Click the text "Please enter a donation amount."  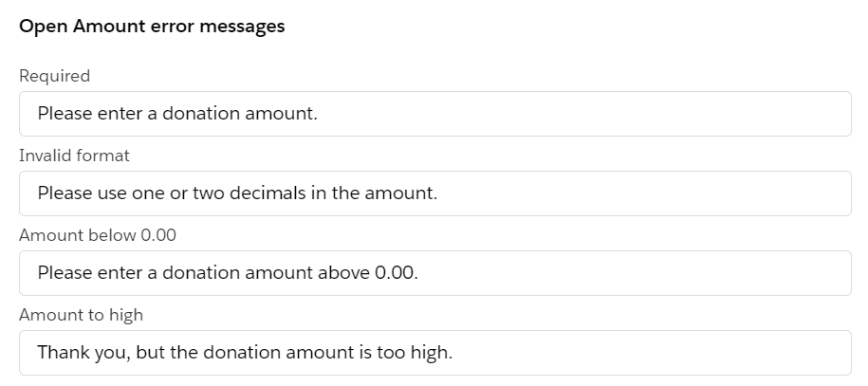pyautogui.click(x=177, y=114)
